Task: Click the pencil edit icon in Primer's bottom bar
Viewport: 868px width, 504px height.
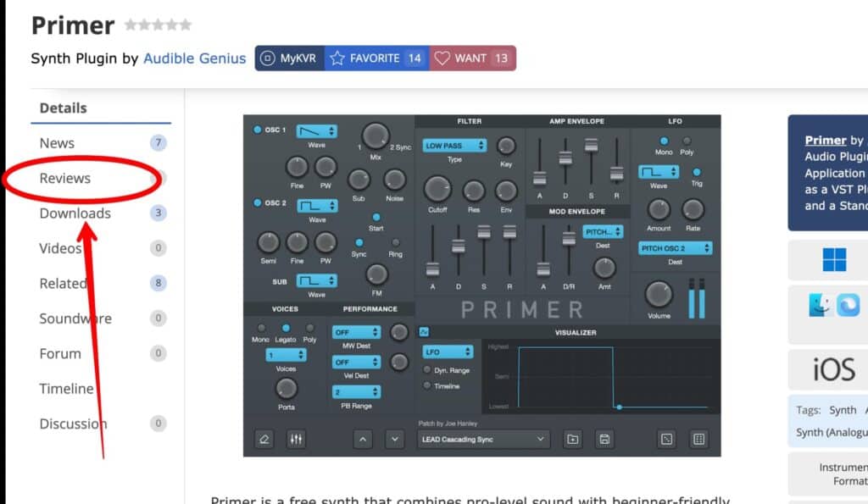Action: tap(264, 440)
